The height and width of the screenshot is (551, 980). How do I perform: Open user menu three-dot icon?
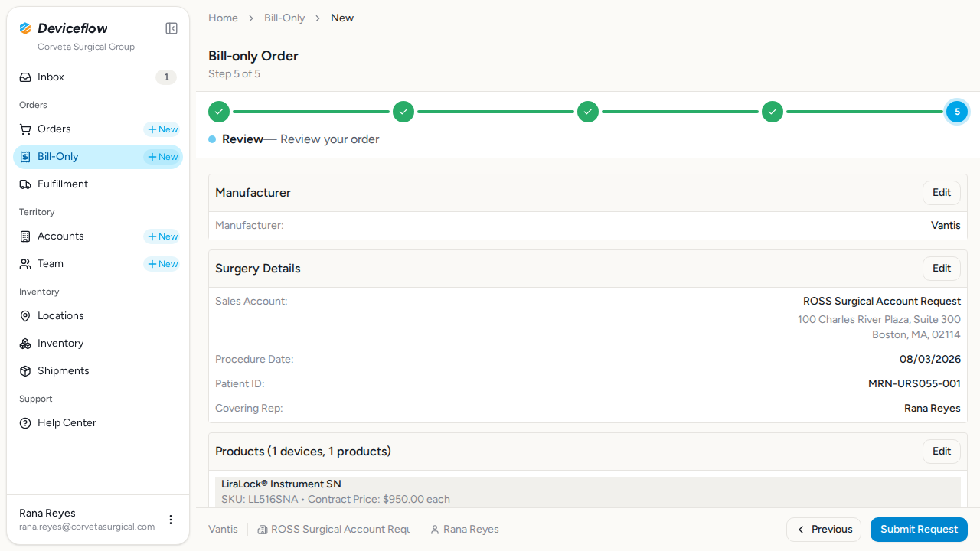tap(171, 520)
